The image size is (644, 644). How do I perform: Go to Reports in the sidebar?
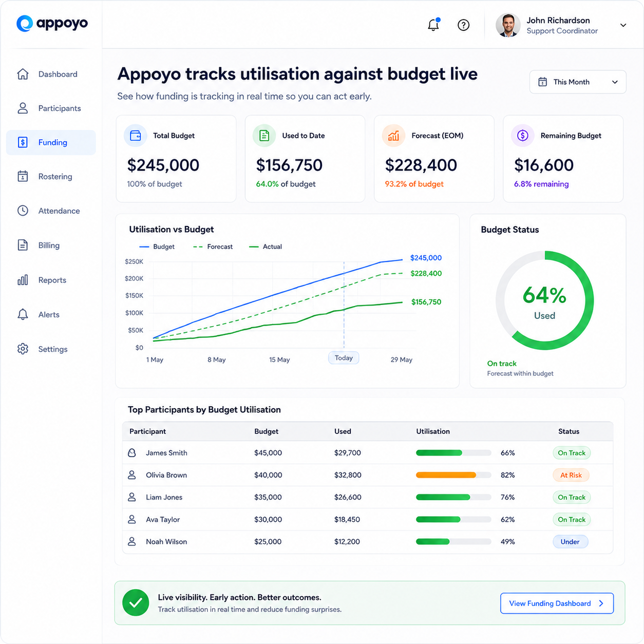[x=51, y=280]
